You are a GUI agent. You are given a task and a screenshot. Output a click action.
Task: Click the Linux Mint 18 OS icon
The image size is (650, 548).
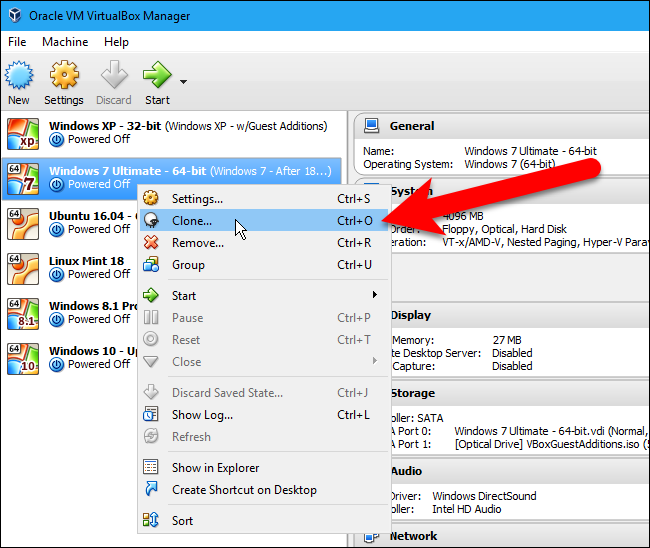[23, 269]
